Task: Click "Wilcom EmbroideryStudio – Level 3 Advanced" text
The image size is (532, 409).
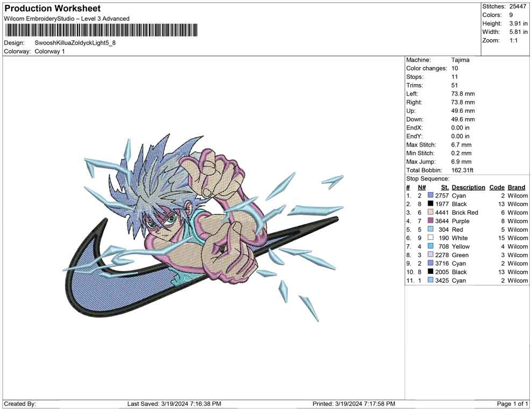Action: (67, 19)
